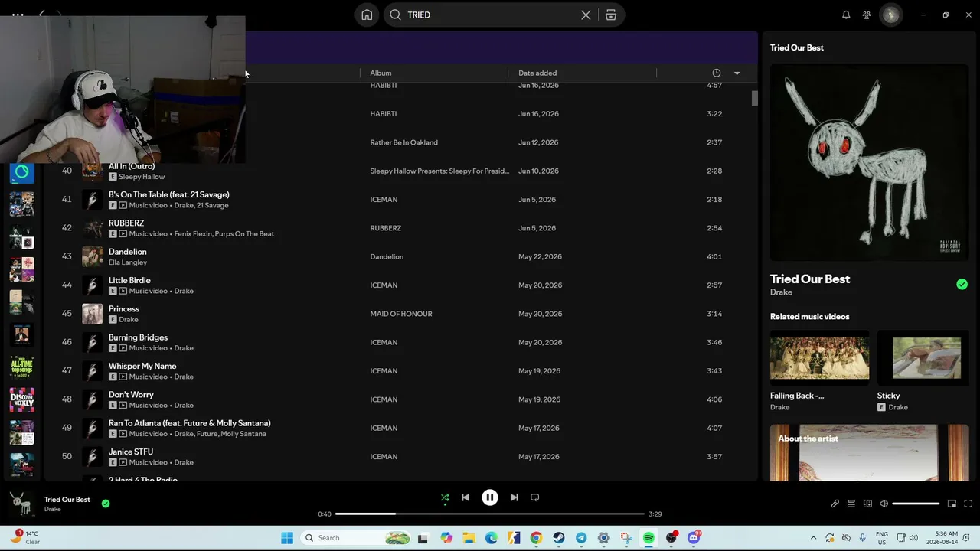Toggle repeat mode
Image resolution: width=980 pixels, height=551 pixels.
pyautogui.click(x=535, y=497)
